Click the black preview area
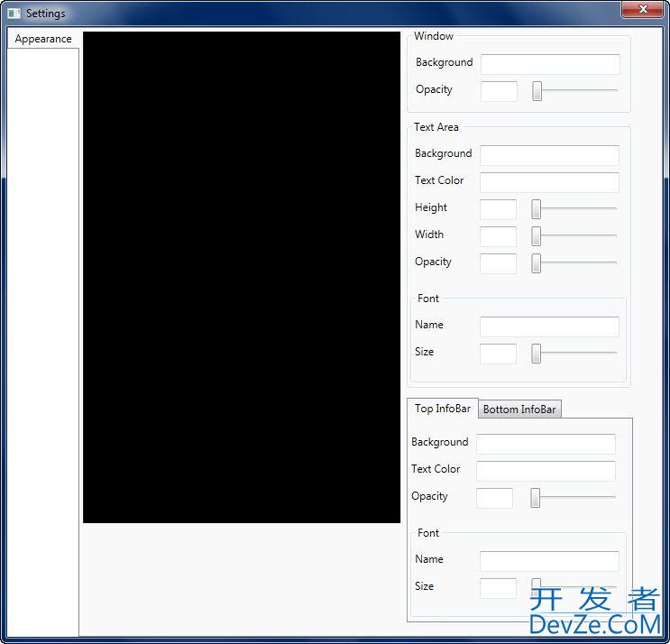Screen dimensions: 670x644 pos(242,277)
